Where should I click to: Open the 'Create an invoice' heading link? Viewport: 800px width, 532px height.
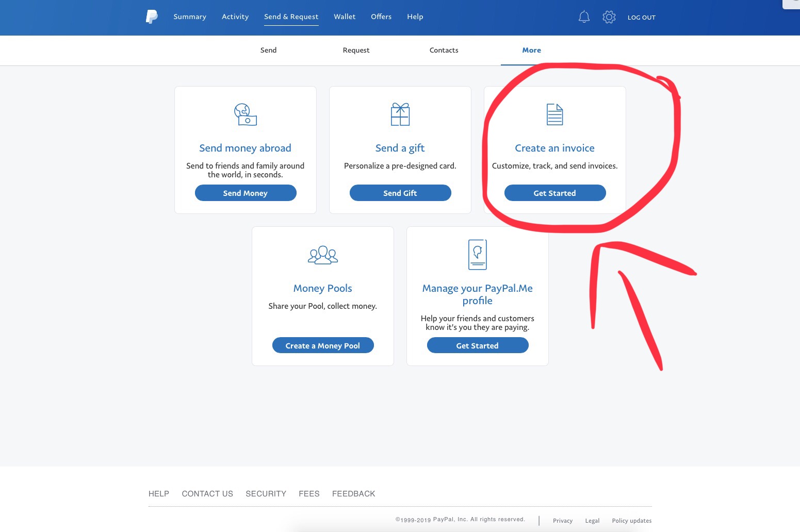coord(555,148)
